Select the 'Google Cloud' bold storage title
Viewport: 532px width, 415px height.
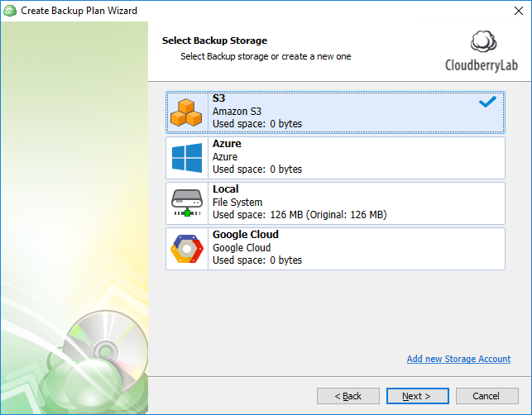(x=246, y=235)
